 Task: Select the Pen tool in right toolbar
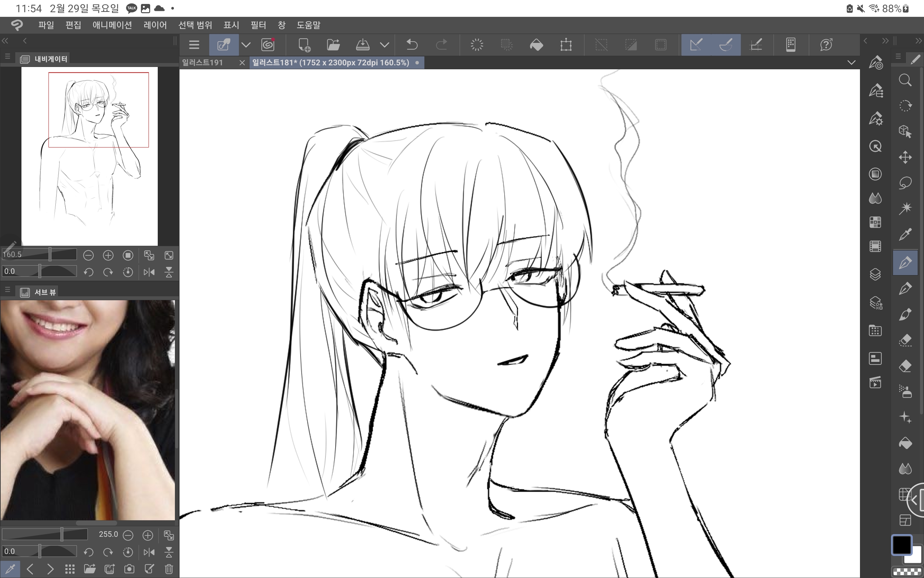(x=905, y=263)
